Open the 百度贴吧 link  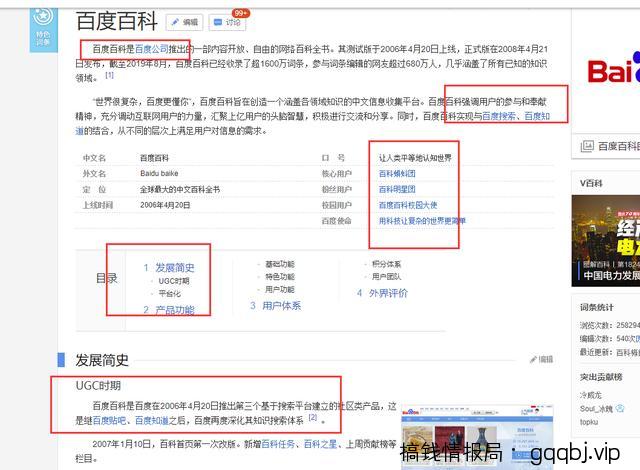pos(109,420)
